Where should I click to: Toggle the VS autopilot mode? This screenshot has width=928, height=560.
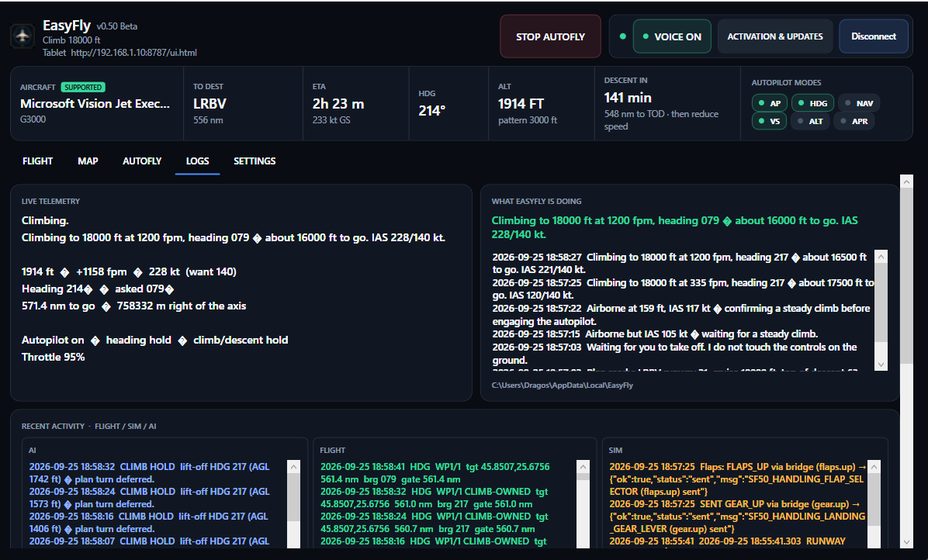[769, 121]
